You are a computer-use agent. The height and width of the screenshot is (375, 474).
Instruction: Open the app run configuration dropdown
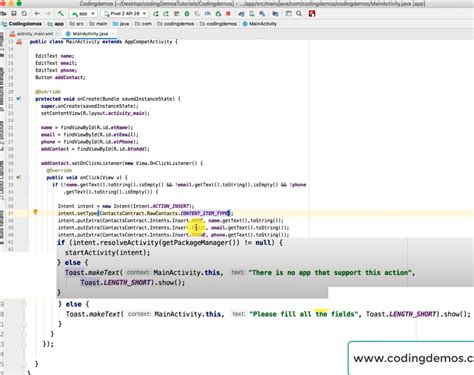[83, 14]
